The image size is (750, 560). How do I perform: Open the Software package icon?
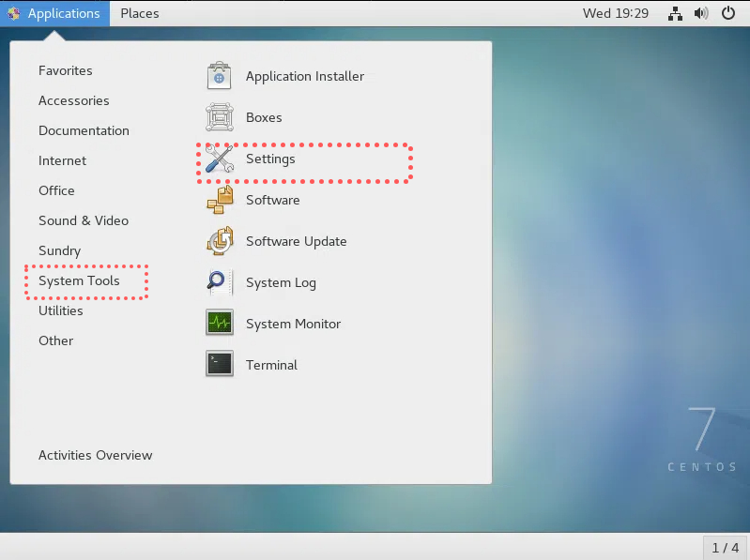pyautogui.click(x=220, y=200)
